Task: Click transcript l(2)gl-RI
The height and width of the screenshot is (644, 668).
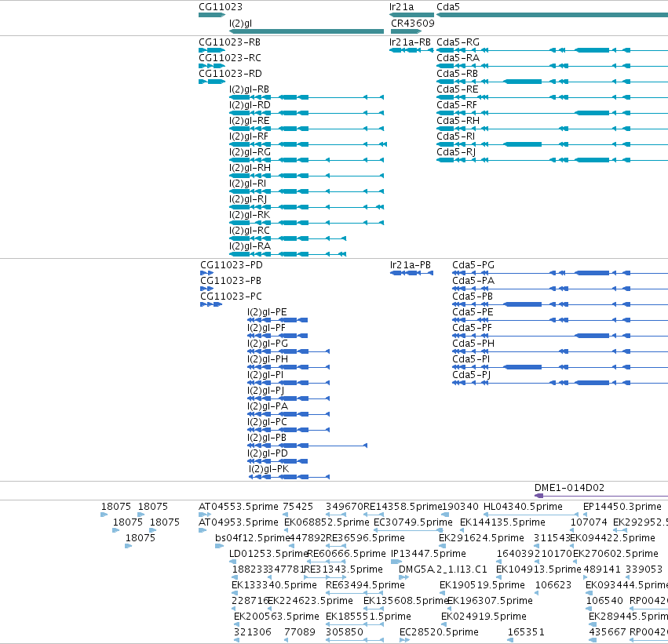Action: click(x=247, y=184)
